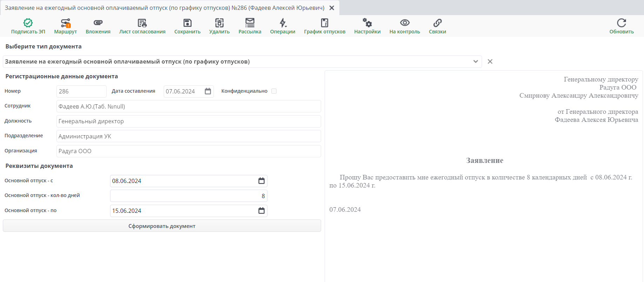Click Сформировать документ button
This screenshot has width=644, height=282.
coord(162,226)
